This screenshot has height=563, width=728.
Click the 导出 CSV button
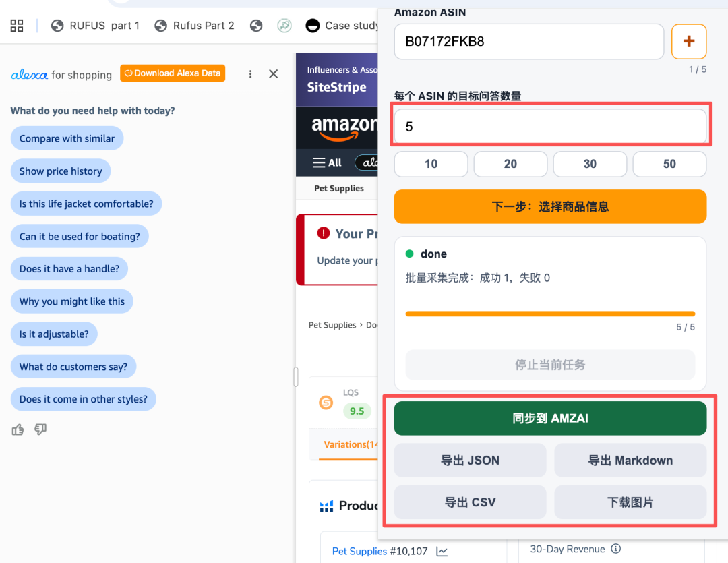coord(470,502)
